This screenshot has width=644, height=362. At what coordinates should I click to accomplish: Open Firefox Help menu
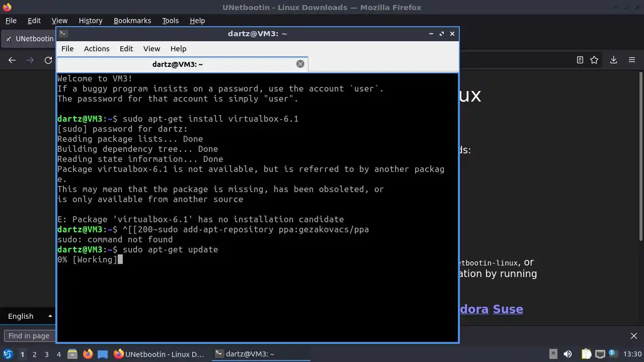(x=197, y=21)
